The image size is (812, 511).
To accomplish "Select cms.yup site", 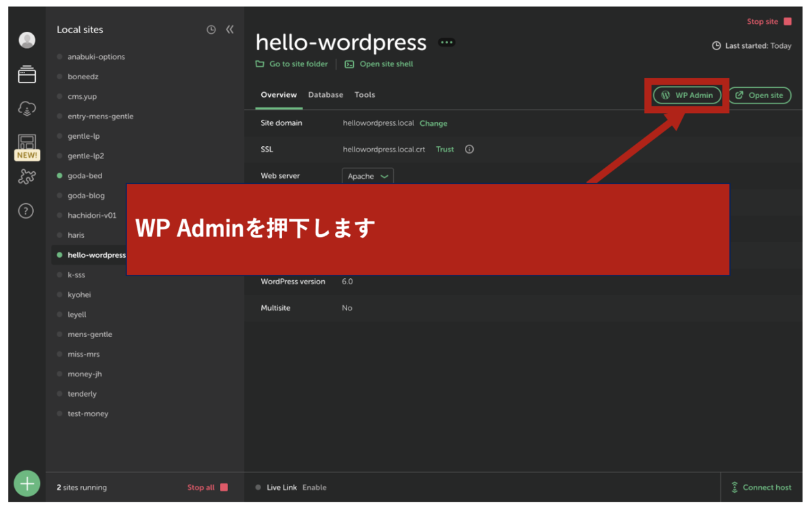I will (82, 96).
